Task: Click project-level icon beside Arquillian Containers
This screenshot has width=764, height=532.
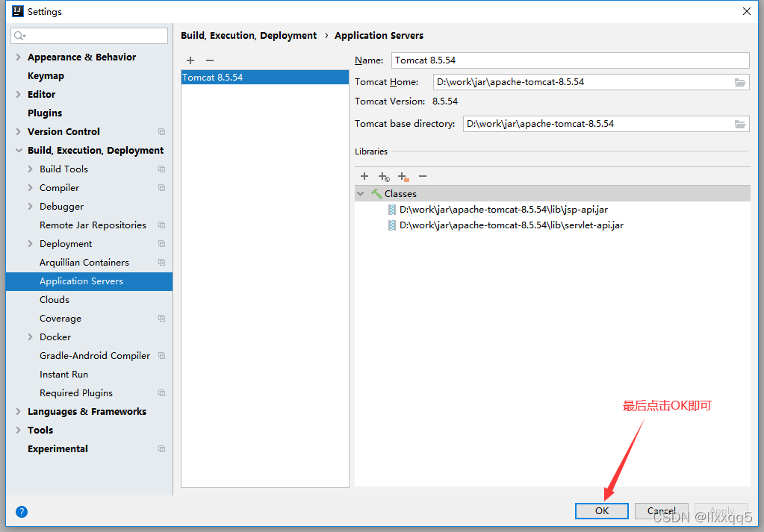Action: pos(162,263)
